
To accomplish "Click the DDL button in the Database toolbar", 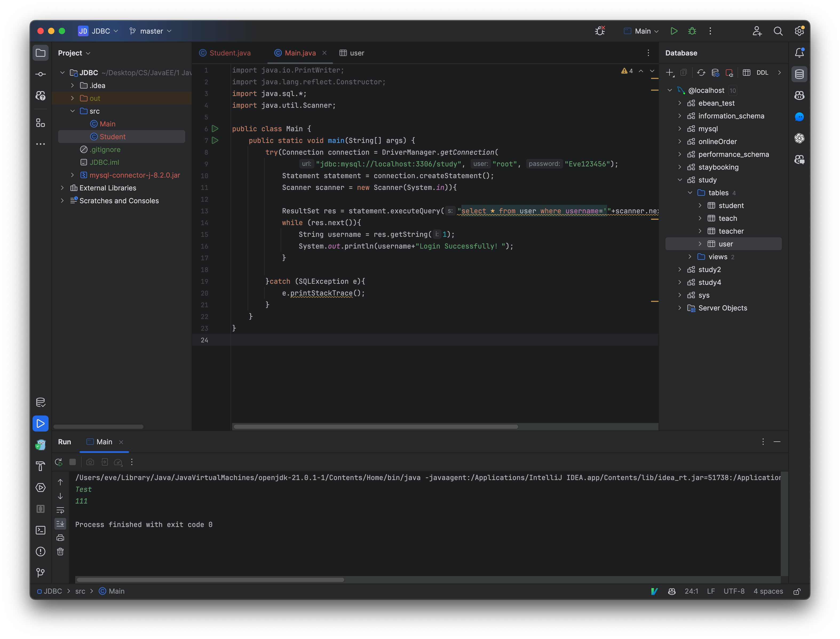I will [763, 72].
